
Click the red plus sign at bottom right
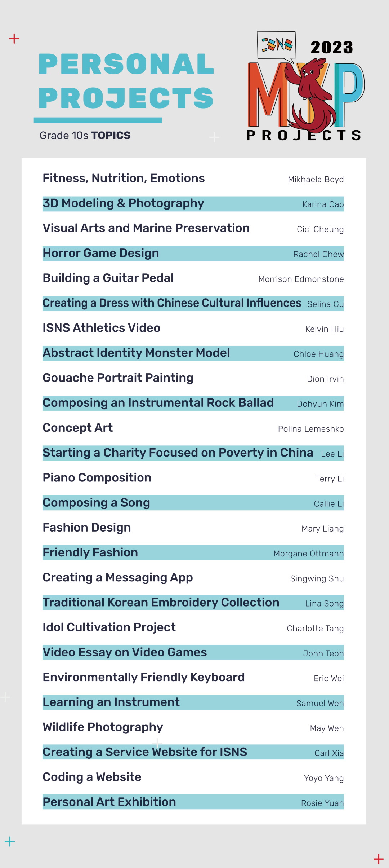click(379, 859)
